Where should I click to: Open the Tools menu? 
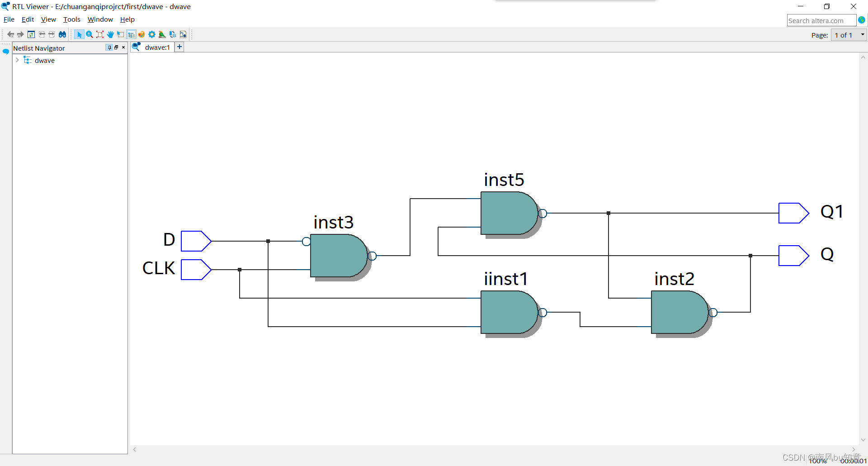[72, 19]
